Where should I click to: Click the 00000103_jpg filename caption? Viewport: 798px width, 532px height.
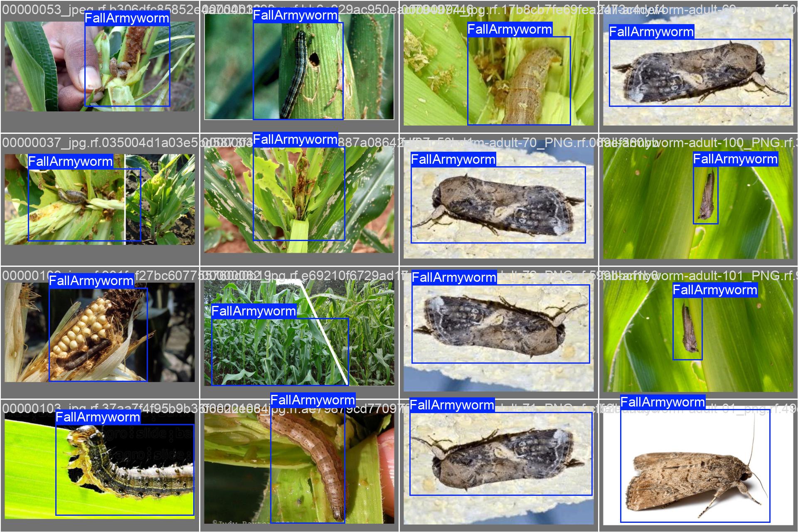point(29,407)
